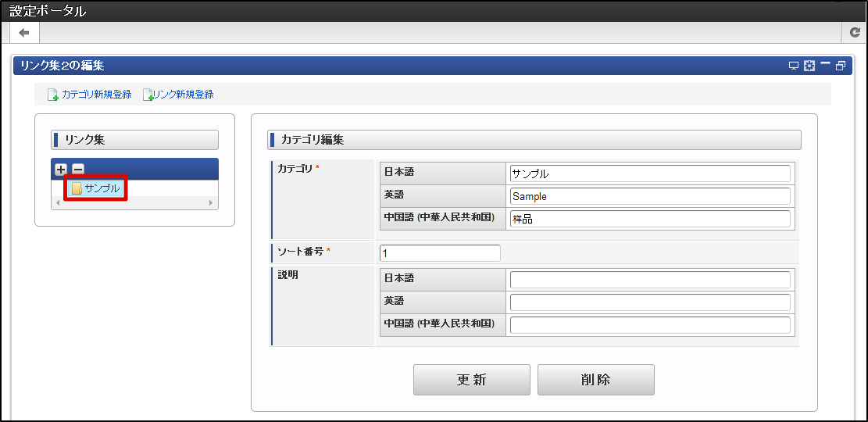Focus the category Chinese field containing 样品
Screen dimensions: 868x422
[x=650, y=220]
